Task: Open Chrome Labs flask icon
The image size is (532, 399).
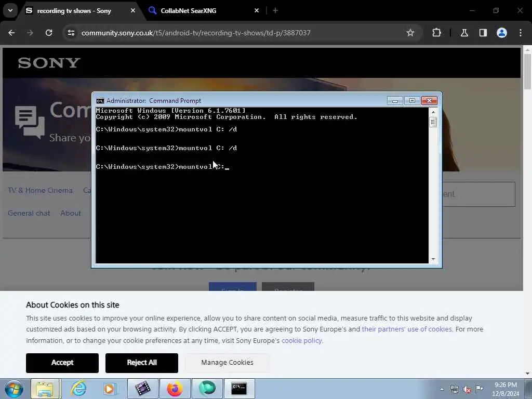Action: pyautogui.click(x=464, y=33)
